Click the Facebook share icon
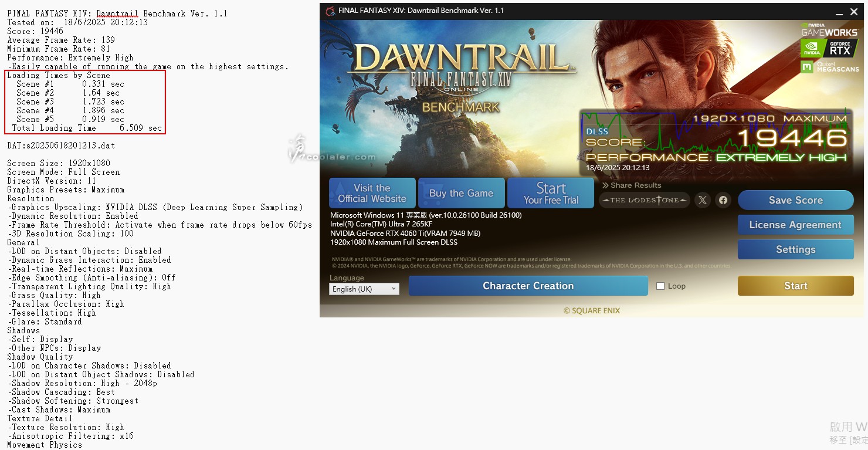This screenshot has width=868, height=450. tap(723, 200)
